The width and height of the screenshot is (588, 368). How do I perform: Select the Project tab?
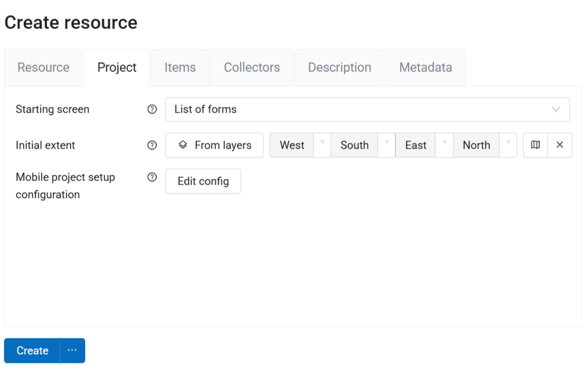coord(117,67)
